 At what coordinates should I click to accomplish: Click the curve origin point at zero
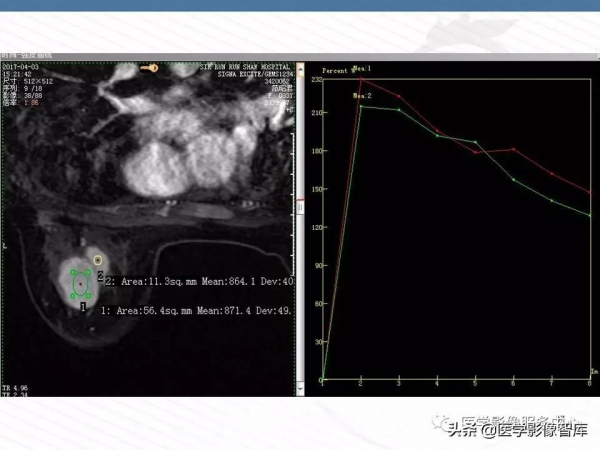[323, 380]
